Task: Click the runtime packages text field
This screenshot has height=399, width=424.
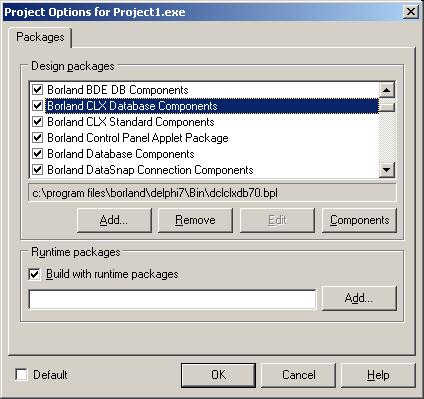Action: [172, 299]
